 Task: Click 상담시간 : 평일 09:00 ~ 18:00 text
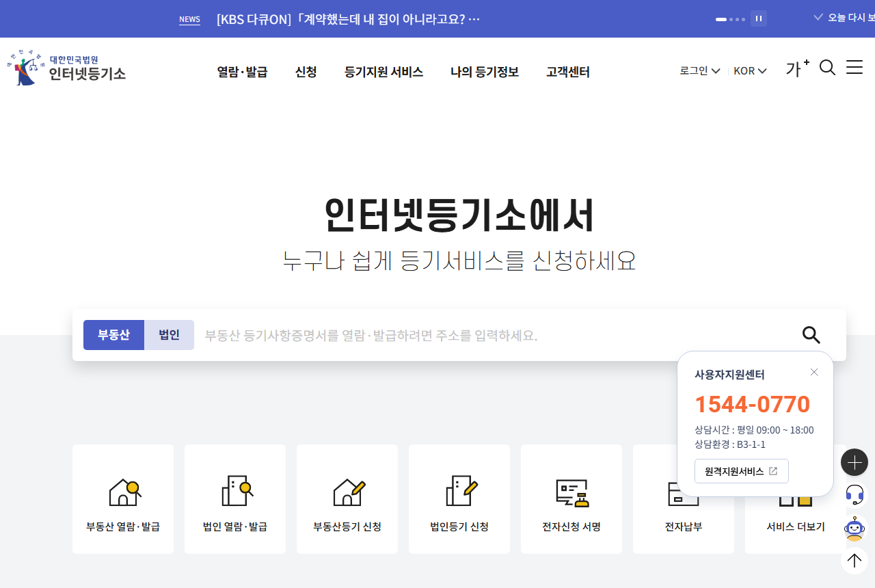[754, 430]
